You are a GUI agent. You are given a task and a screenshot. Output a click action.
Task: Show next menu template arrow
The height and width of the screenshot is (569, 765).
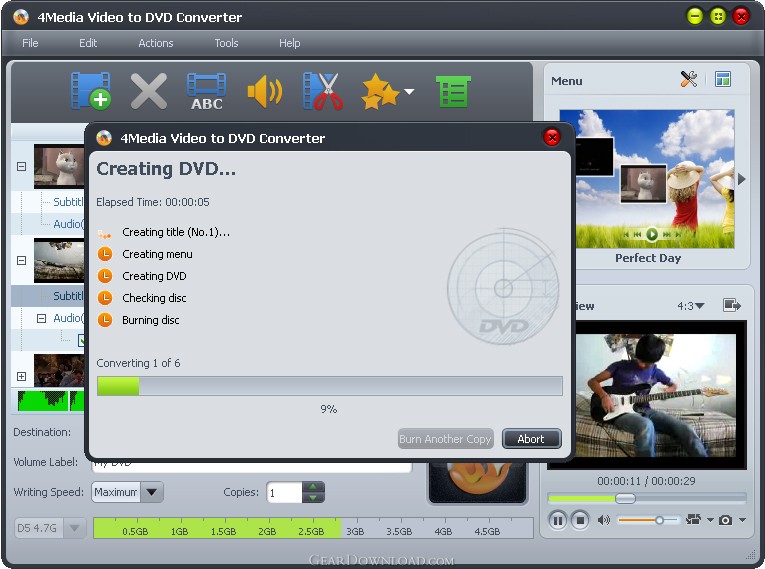[742, 179]
